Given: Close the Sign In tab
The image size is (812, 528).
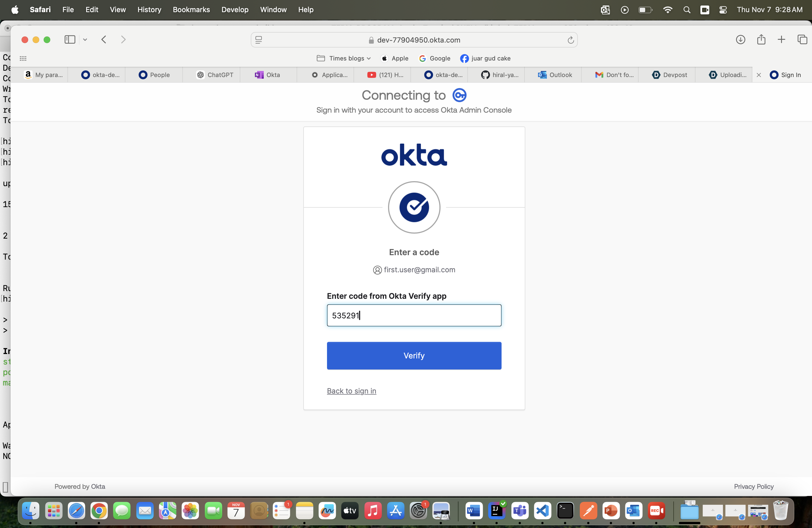Looking at the screenshot, I should (x=759, y=75).
